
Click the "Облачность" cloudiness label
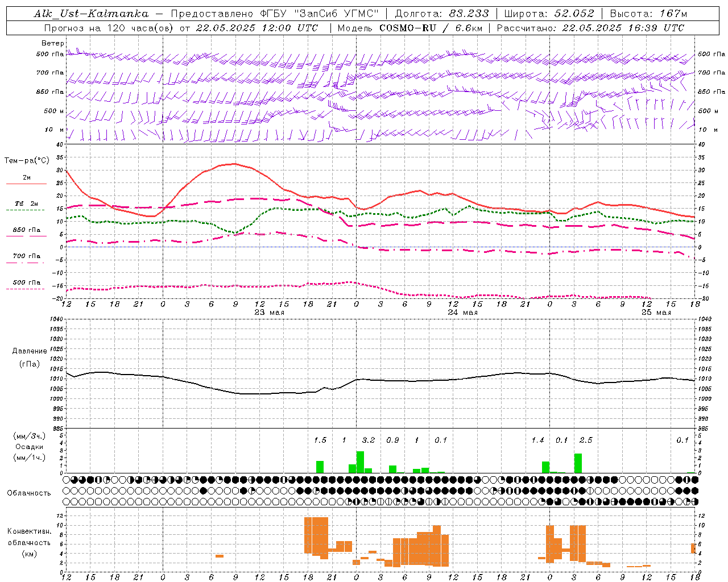(29, 493)
